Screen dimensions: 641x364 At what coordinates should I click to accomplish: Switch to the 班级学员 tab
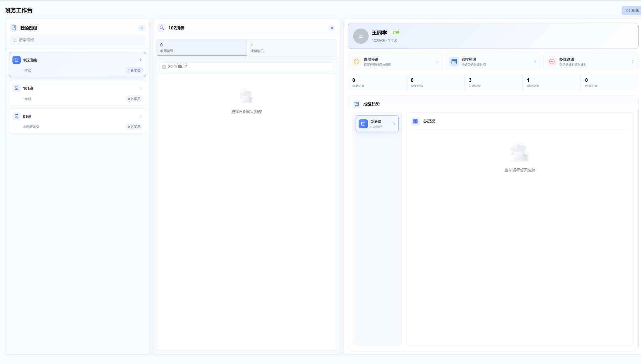click(x=292, y=48)
